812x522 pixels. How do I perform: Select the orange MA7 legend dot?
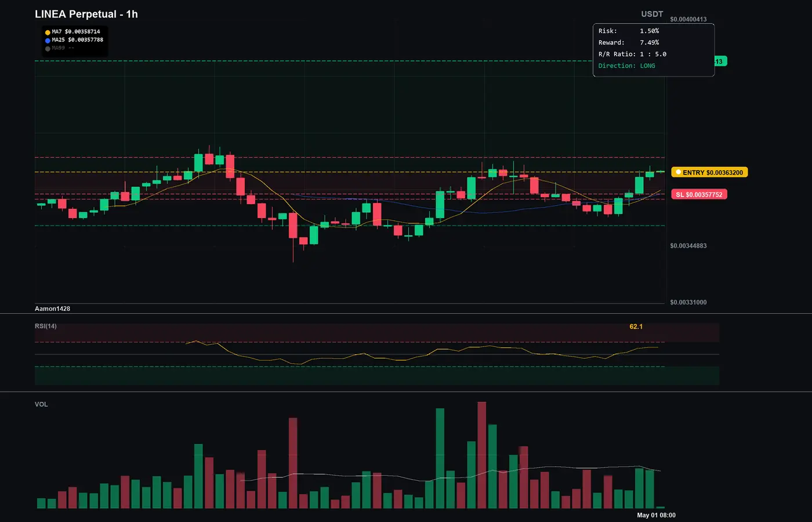pos(48,32)
